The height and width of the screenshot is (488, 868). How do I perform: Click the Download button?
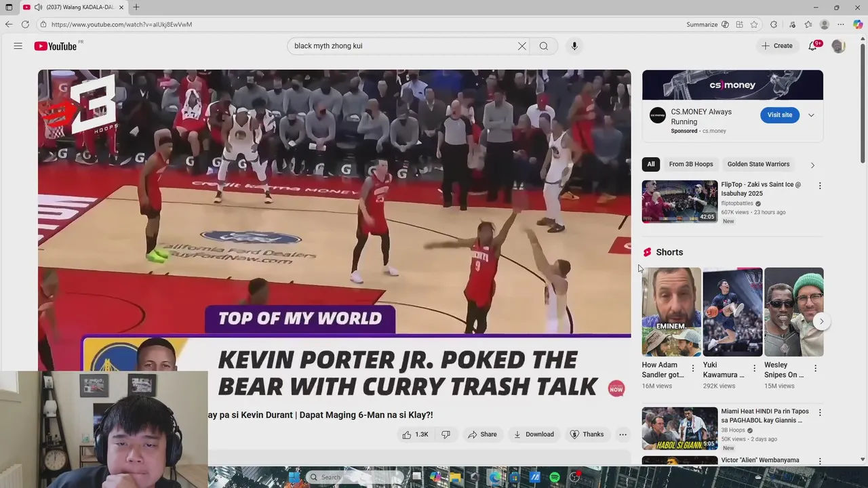pos(534,434)
